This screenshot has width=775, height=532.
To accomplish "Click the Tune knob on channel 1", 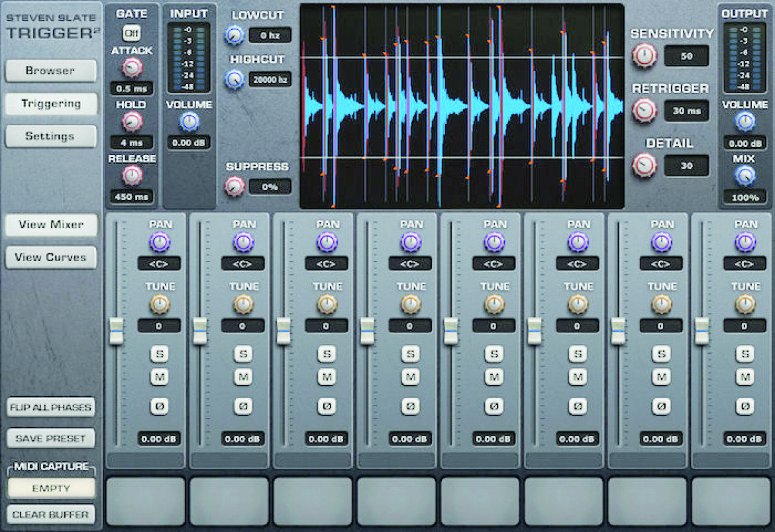I will [x=160, y=305].
